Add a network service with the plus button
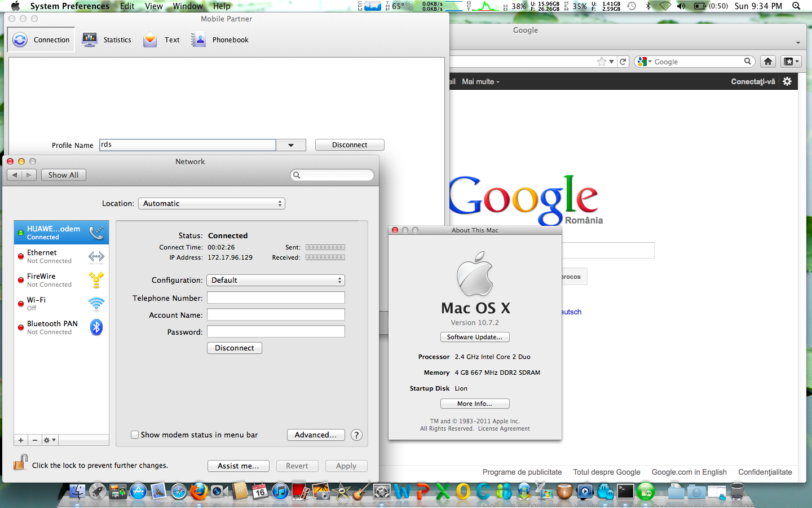 pyautogui.click(x=21, y=440)
